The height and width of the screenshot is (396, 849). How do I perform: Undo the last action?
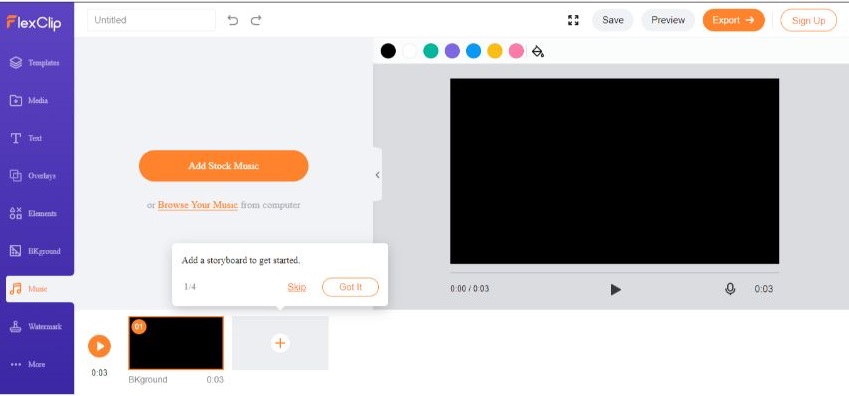coord(233,20)
